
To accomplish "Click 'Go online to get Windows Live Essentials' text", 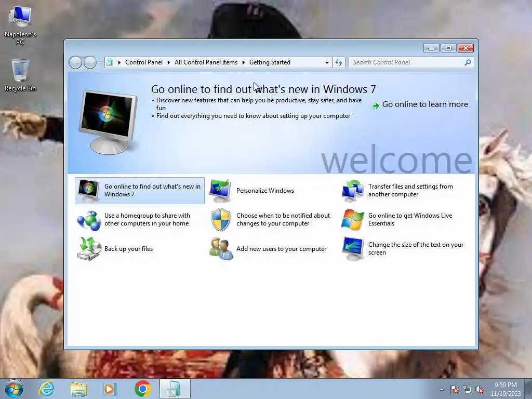I will (410, 220).
